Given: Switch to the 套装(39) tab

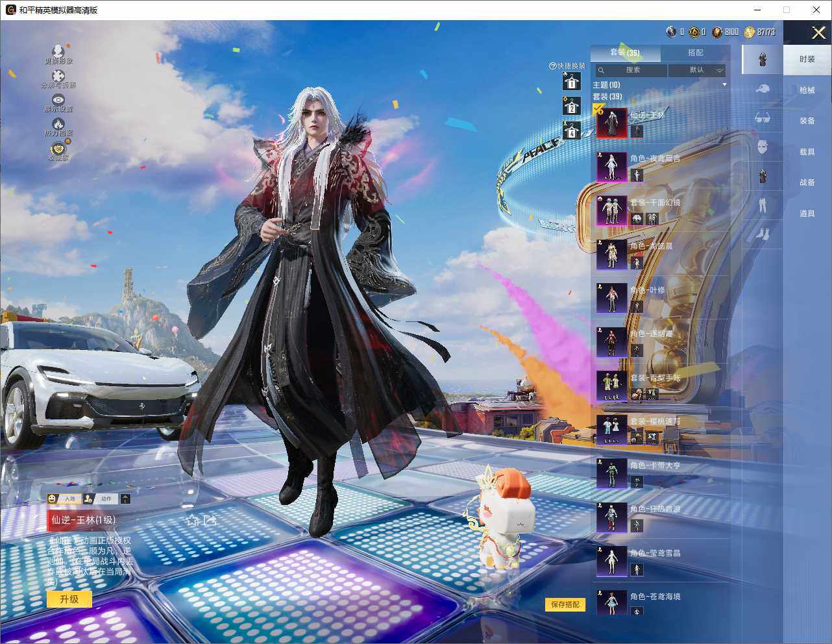Looking at the screenshot, I should point(625,53).
